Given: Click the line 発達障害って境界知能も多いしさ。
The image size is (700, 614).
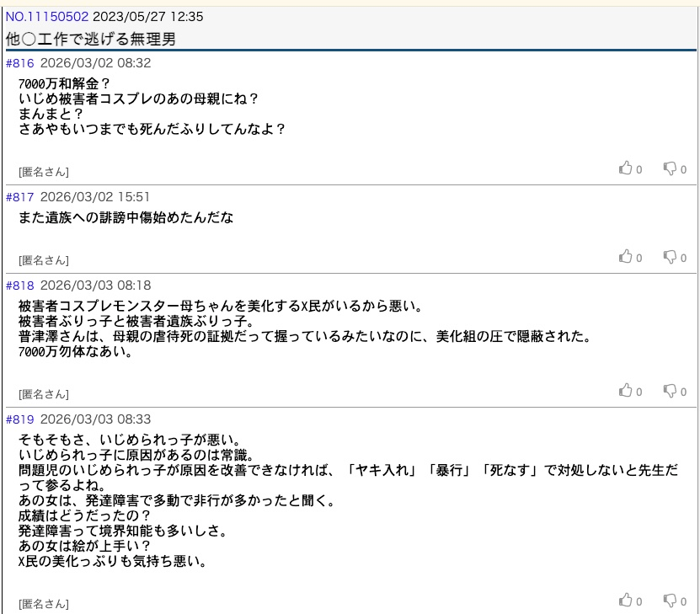Looking at the screenshot, I should (x=123, y=531).
